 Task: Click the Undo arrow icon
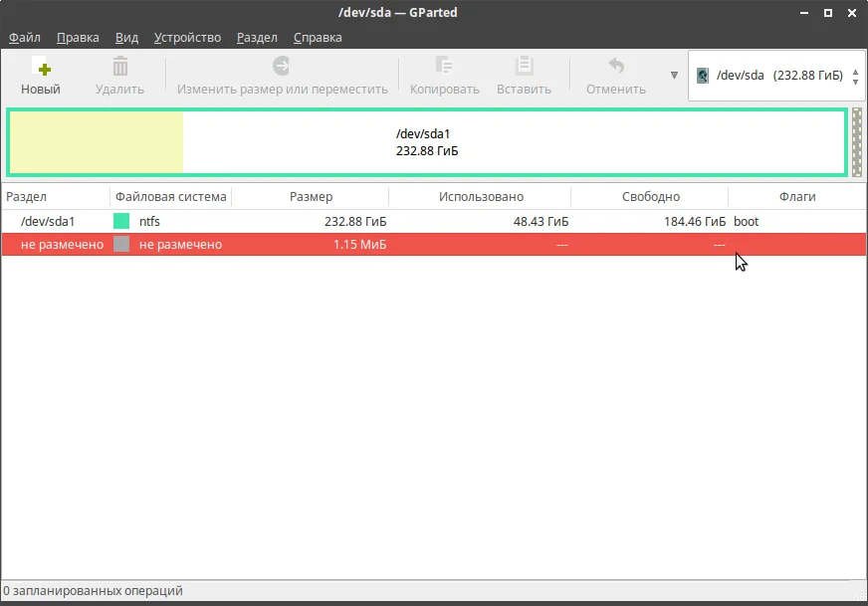[x=615, y=66]
